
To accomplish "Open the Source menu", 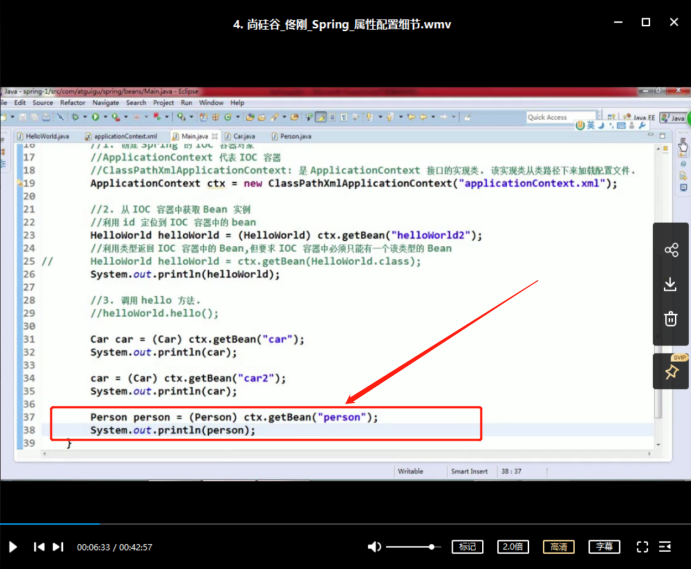I will point(43,102).
